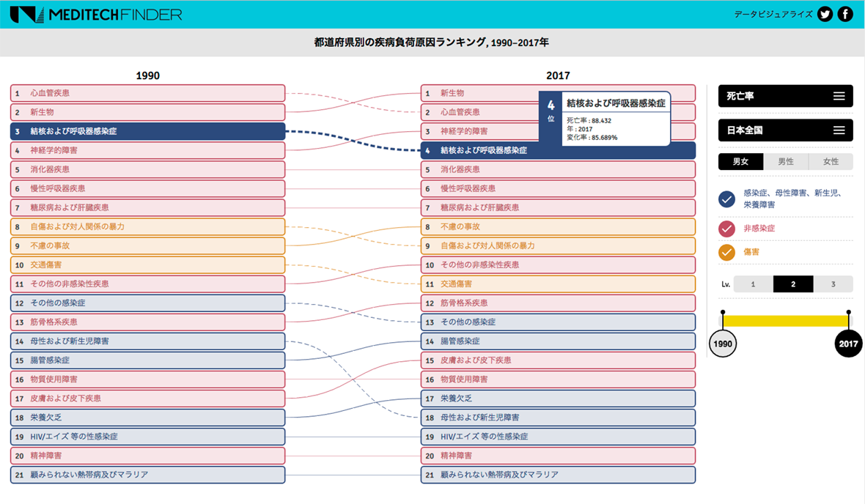Image resolution: width=865 pixels, height=504 pixels.
Task: Switch to level 1 detail
Action: coord(753,284)
